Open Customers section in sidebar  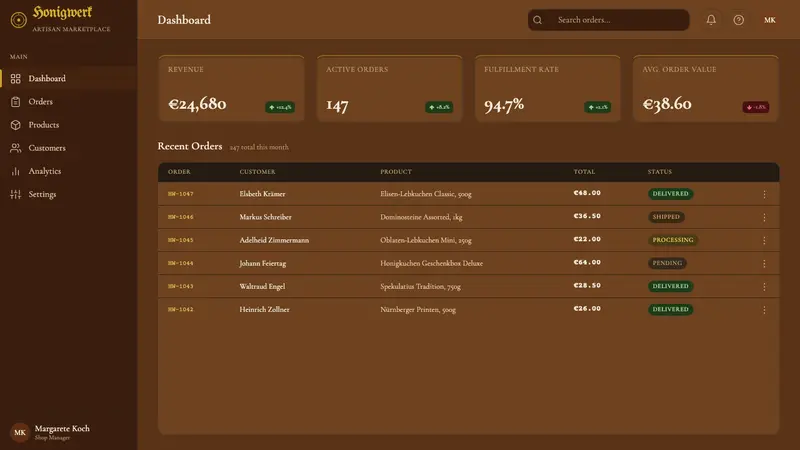(68, 148)
